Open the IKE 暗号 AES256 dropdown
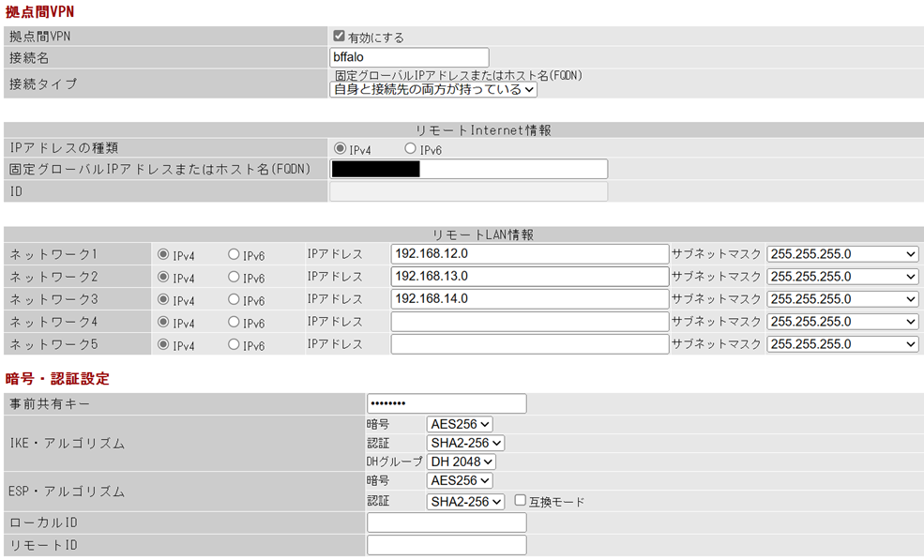924x560 pixels. coord(459,425)
